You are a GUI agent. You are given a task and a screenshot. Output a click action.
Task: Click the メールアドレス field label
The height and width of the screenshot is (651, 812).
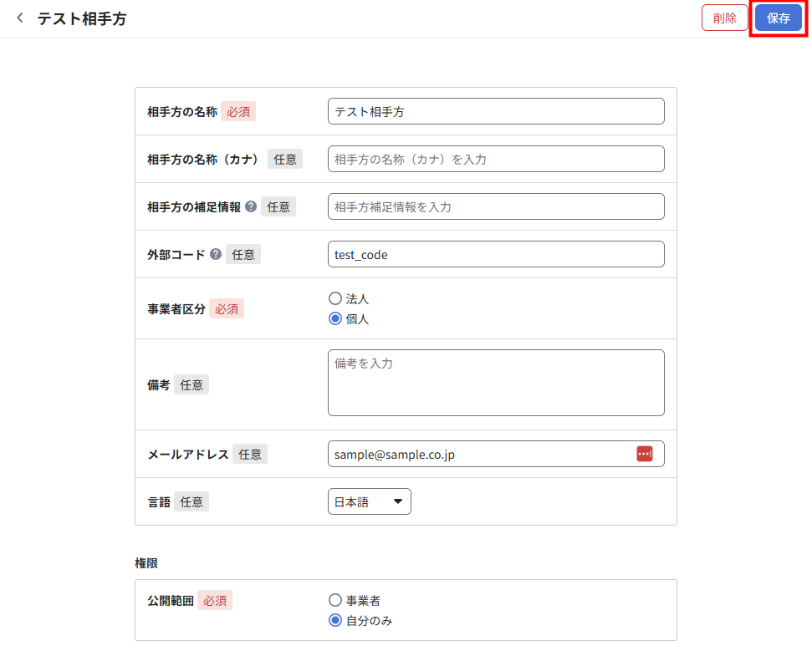point(187,454)
